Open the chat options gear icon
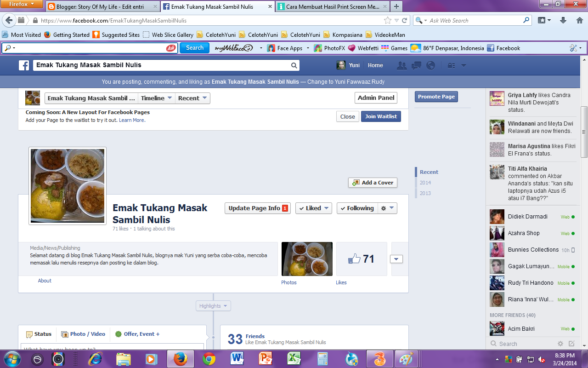588x368 pixels. click(x=560, y=344)
